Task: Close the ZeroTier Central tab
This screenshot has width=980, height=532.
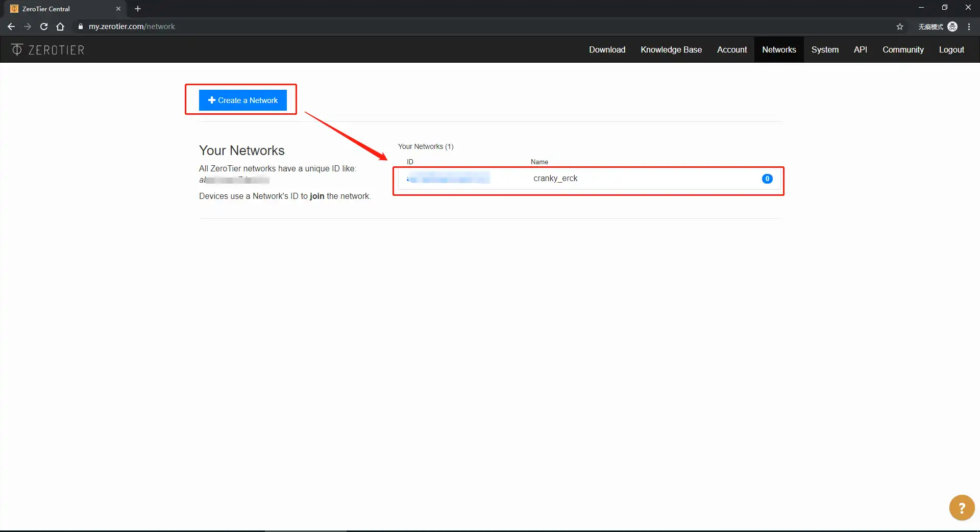Action: pos(118,9)
